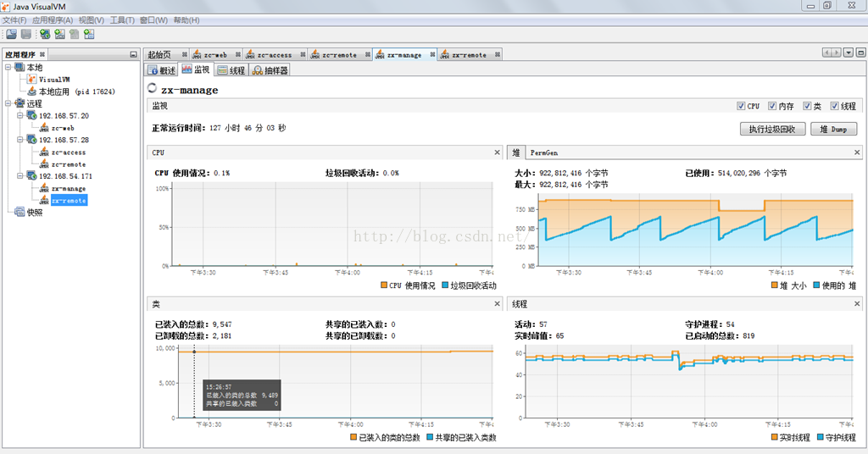Close the 线程 threads chart panel

857,303
